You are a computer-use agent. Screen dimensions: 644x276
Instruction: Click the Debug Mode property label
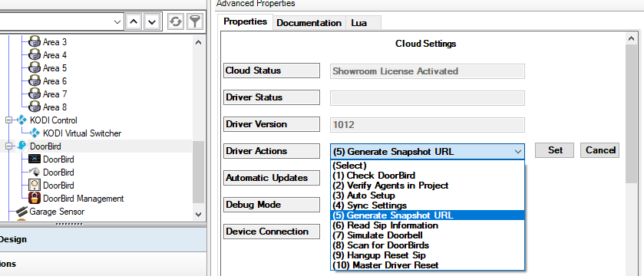(x=272, y=205)
